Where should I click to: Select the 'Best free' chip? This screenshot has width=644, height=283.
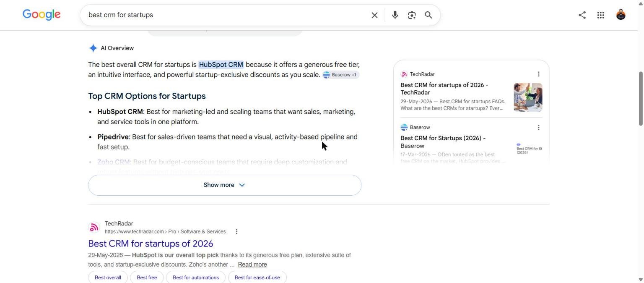tap(147, 278)
